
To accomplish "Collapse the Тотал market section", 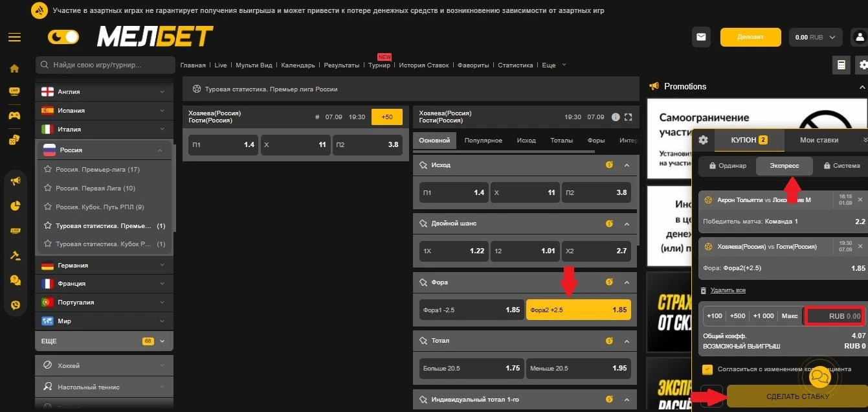I will click(627, 341).
